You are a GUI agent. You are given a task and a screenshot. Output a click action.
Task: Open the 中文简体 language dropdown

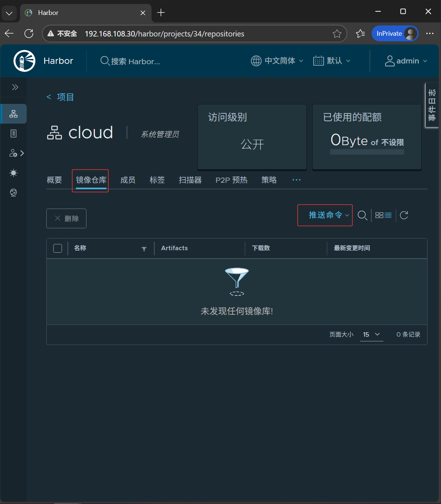[x=277, y=61]
